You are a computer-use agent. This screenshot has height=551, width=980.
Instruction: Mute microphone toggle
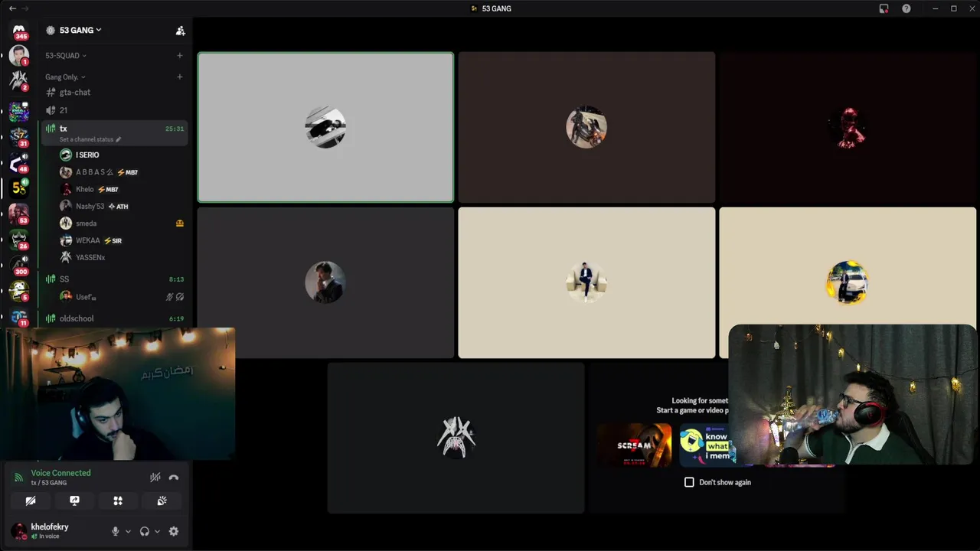(x=116, y=531)
